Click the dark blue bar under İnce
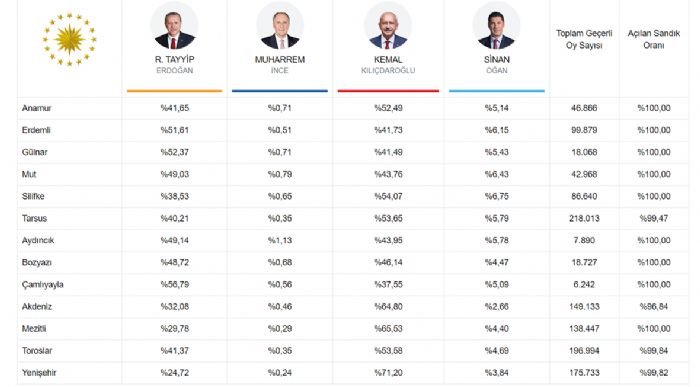700x387 pixels. click(x=280, y=91)
